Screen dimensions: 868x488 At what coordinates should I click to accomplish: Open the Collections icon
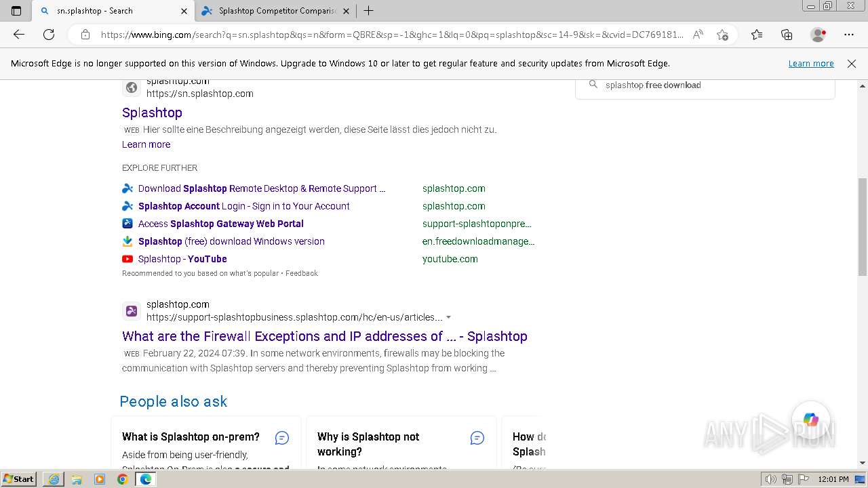coord(787,35)
